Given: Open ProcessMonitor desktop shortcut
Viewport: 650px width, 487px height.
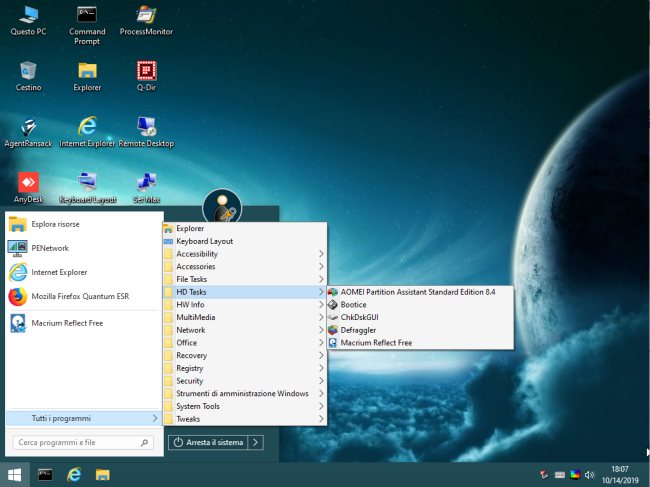Looking at the screenshot, I should [146, 20].
